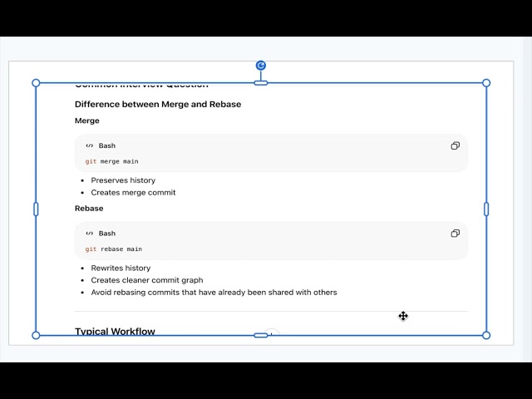Viewport: 532px width, 399px height.
Task: Click the rotate handle above the selection
Action: coord(260,66)
